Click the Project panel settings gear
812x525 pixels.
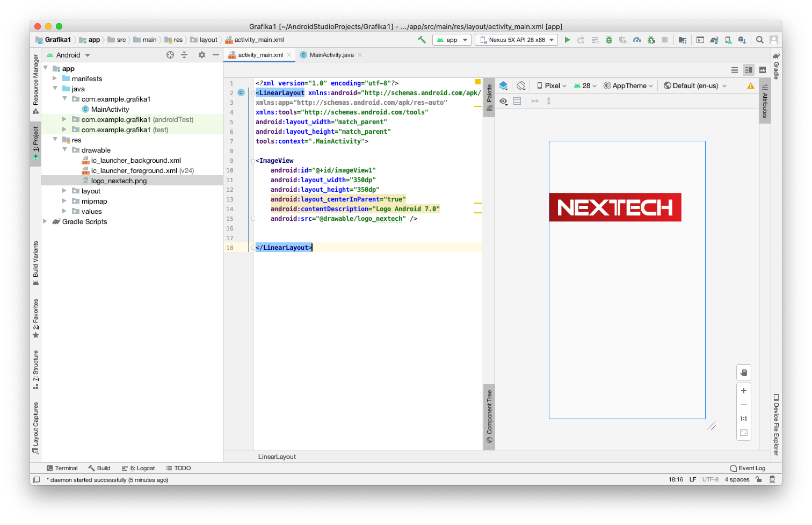click(202, 55)
